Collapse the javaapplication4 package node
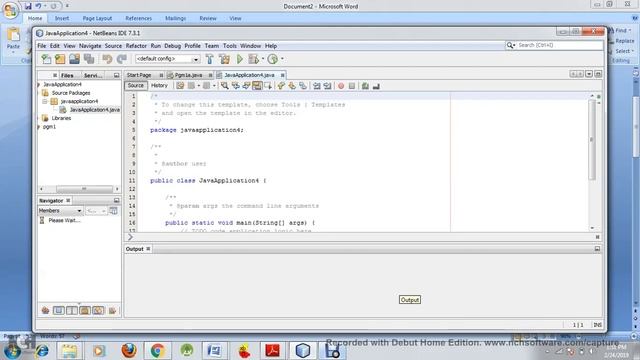This screenshot has height=360, width=640. point(45,101)
